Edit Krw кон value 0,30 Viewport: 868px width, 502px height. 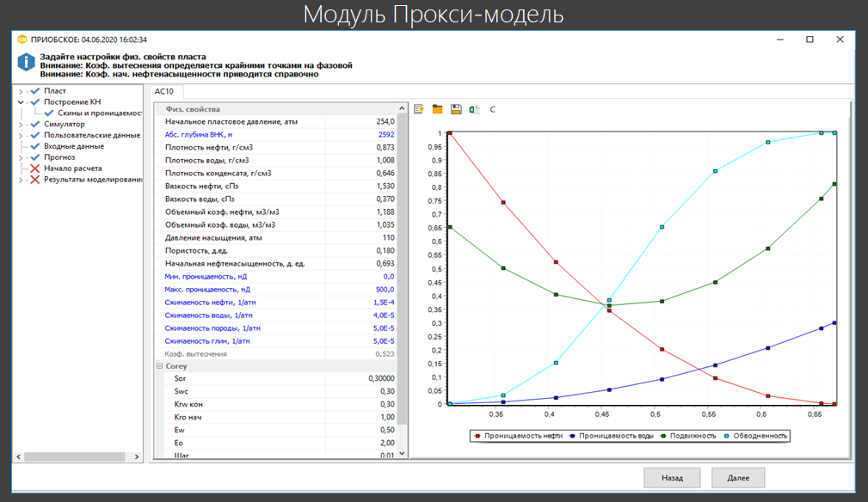[x=361, y=404]
